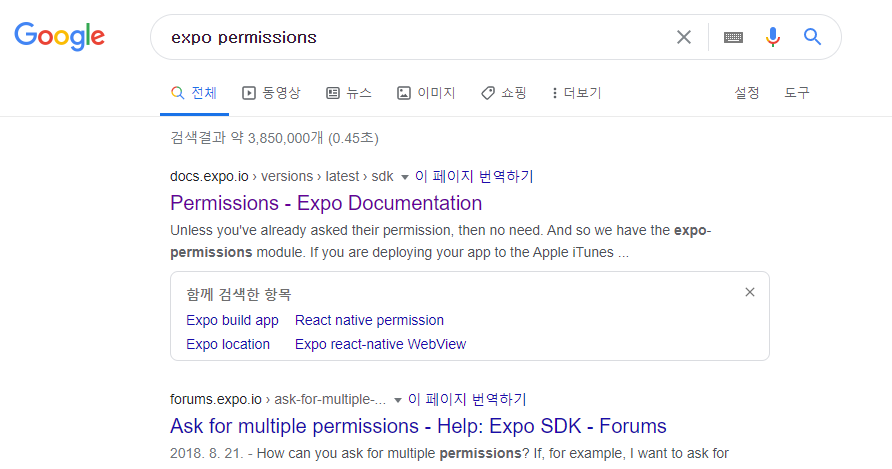Open Ask for multiple permissions forum result
The height and width of the screenshot is (469, 892).
[x=418, y=426]
